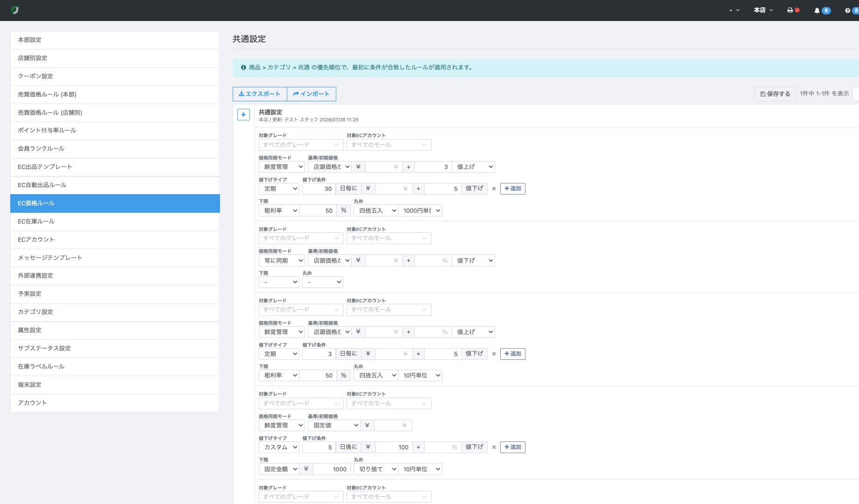859x504 pixels.
Task: Click 追加 button in the 30日毎に row
Action: (513, 189)
